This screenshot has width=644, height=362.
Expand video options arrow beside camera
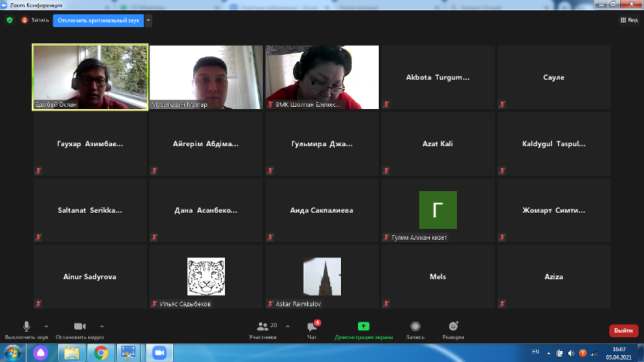(x=101, y=326)
